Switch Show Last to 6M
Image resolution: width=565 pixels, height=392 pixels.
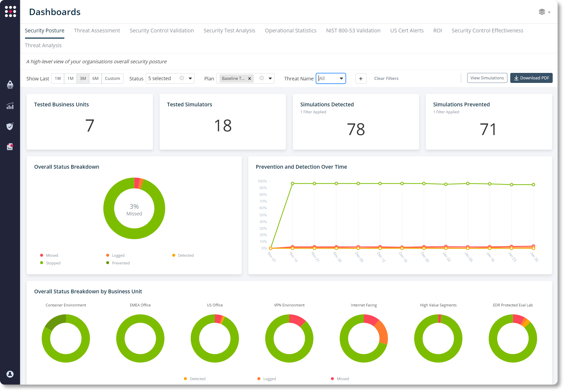[x=95, y=78]
